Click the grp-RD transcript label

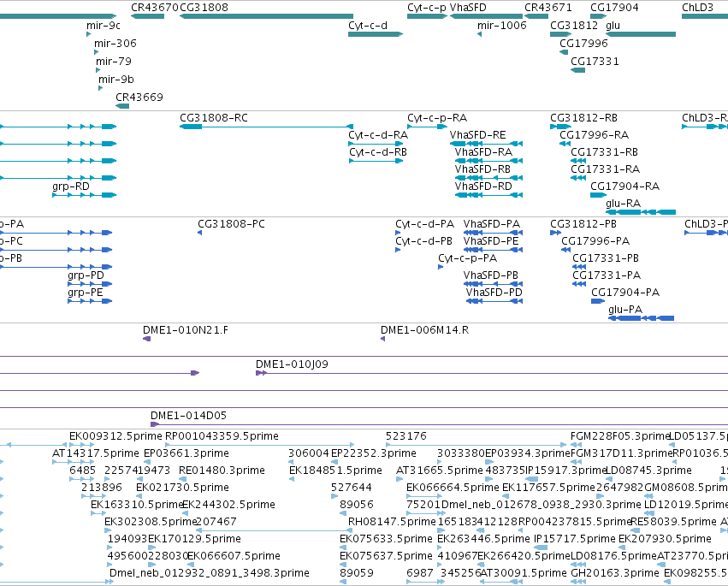click(x=71, y=186)
